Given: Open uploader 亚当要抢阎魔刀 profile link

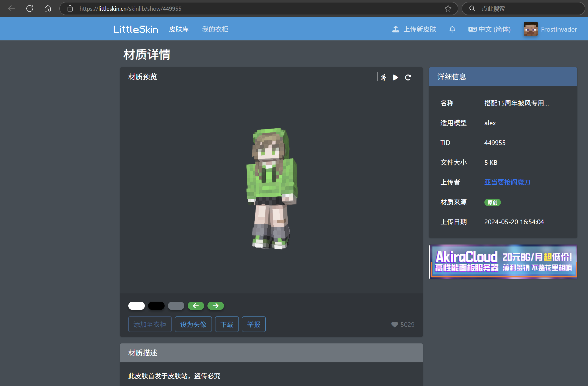Looking at the screenshot, I should (x=507, y=182).
